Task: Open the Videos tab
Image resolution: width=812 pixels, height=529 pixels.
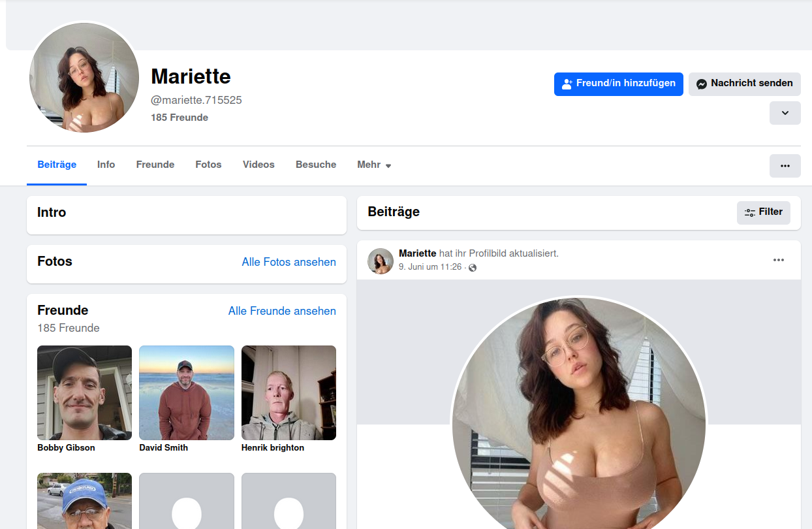Action: [258, 165]
